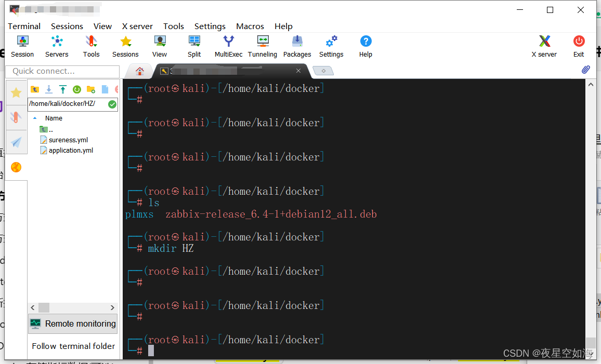Create a new folder in the SFTP panel
Viewport: 601px width, 364px height.
91,89
